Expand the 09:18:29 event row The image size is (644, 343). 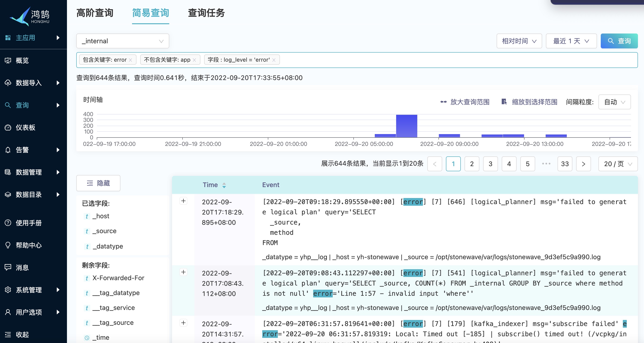183,201
